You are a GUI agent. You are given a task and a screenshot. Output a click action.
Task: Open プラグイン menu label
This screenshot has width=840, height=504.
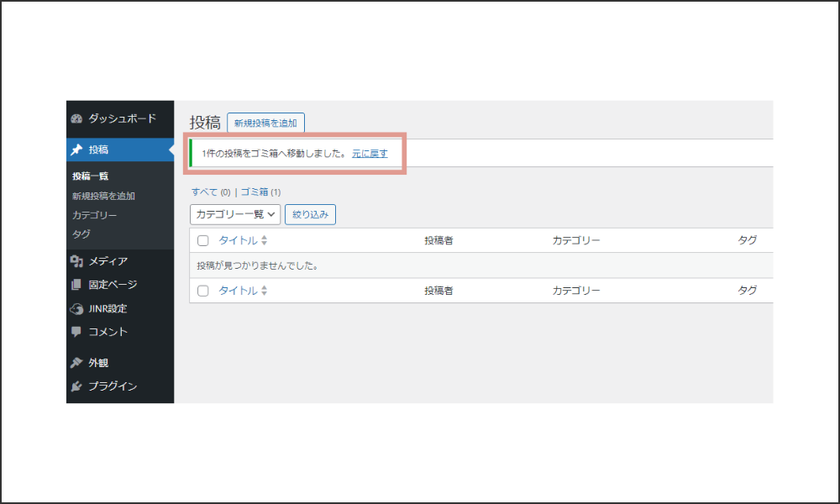[113, 386]
